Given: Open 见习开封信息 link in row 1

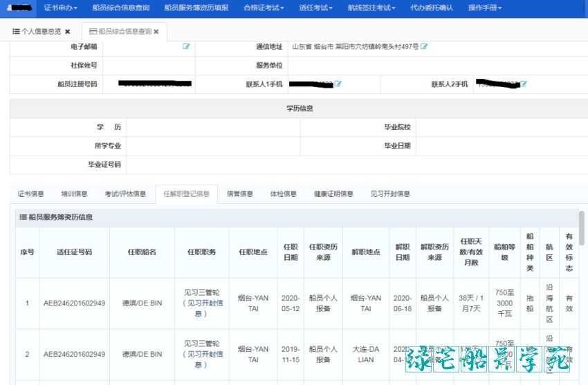Looking at the screenshot, I should (x=203, y=308).
